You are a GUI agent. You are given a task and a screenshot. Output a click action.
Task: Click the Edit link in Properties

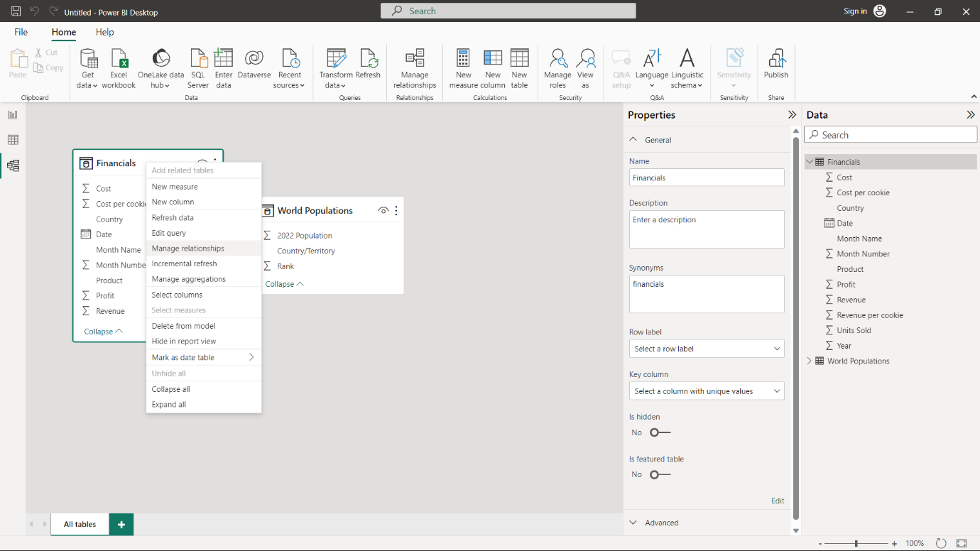point(778,501)
